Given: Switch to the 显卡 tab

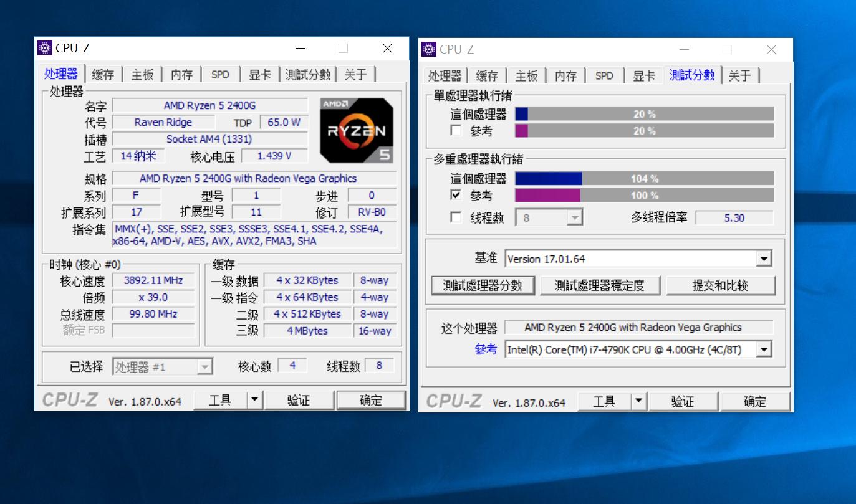Looking at the screenshot, I should [260, 74].
